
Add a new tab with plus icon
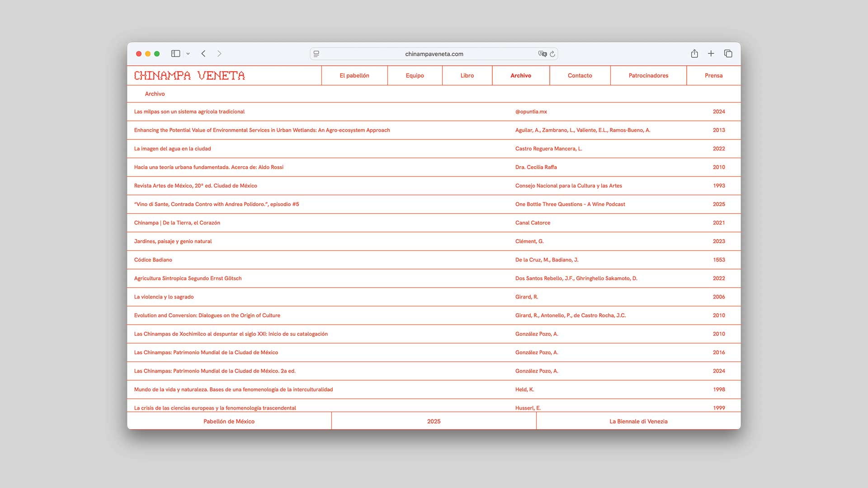(x=711, y=54)
